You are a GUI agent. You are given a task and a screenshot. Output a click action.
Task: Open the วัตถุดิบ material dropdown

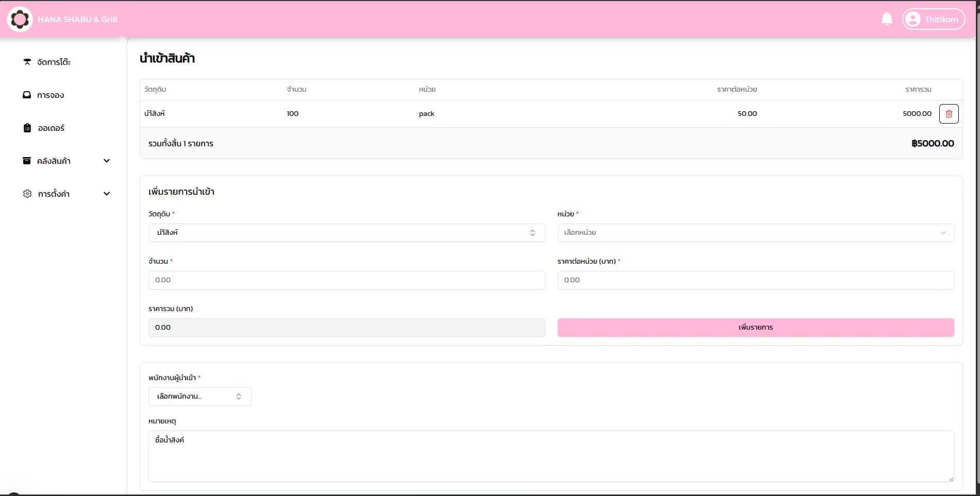(346, 232)
